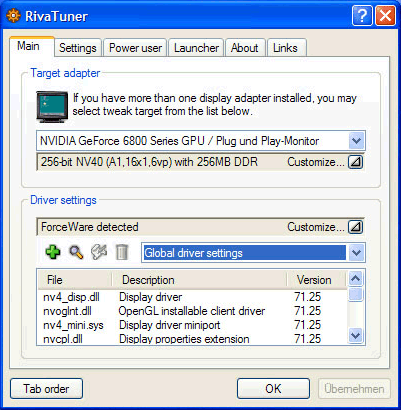401x410 pixels.
Task: Confirm with the OK button
Action: (x=273, y=389)
